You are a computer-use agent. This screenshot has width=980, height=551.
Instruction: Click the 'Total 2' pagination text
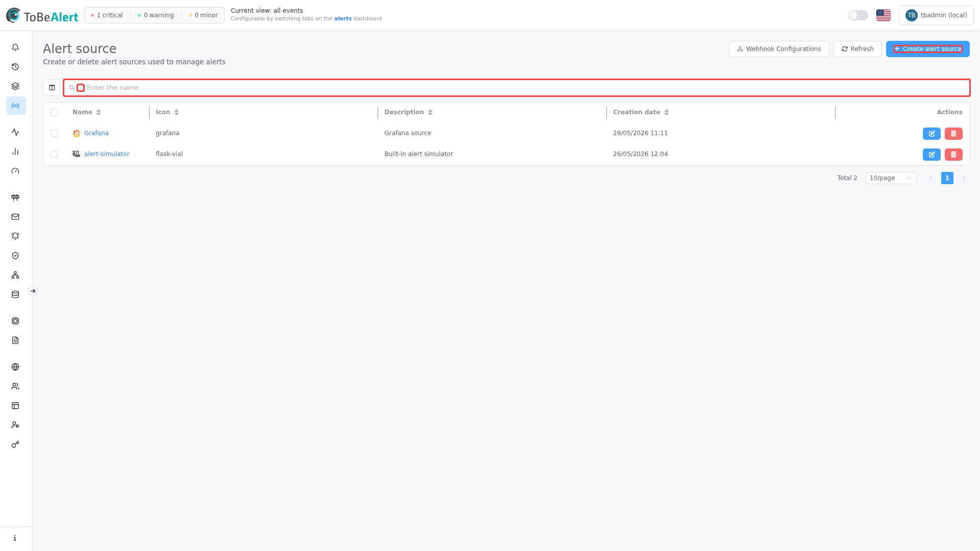(847, 178)
